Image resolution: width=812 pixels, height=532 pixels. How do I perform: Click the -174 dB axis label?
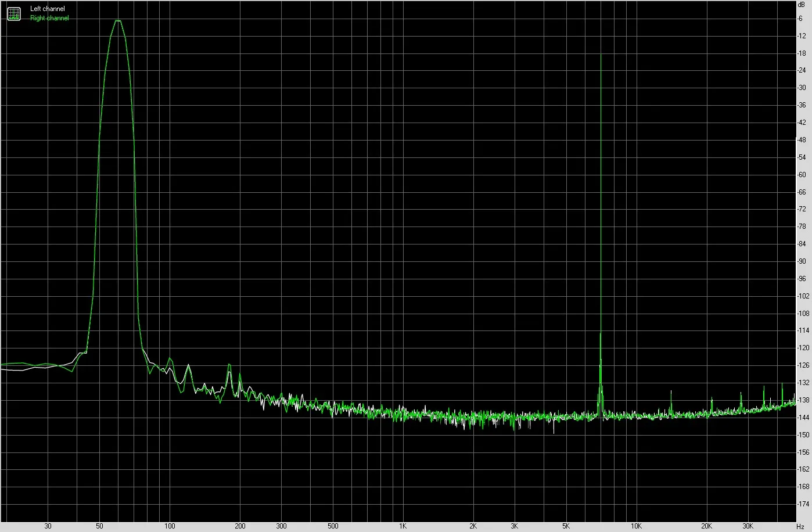pos(803,504)
